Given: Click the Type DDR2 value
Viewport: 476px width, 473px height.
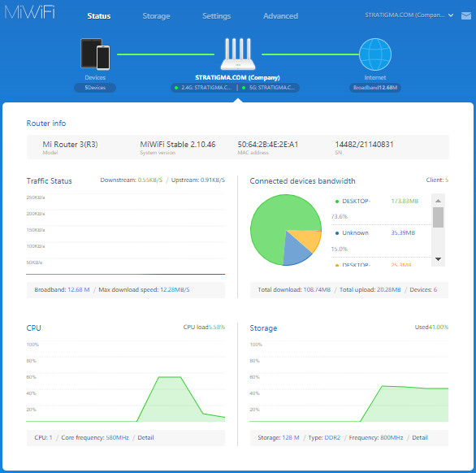Looking at the screenshot, I should 332,437.
